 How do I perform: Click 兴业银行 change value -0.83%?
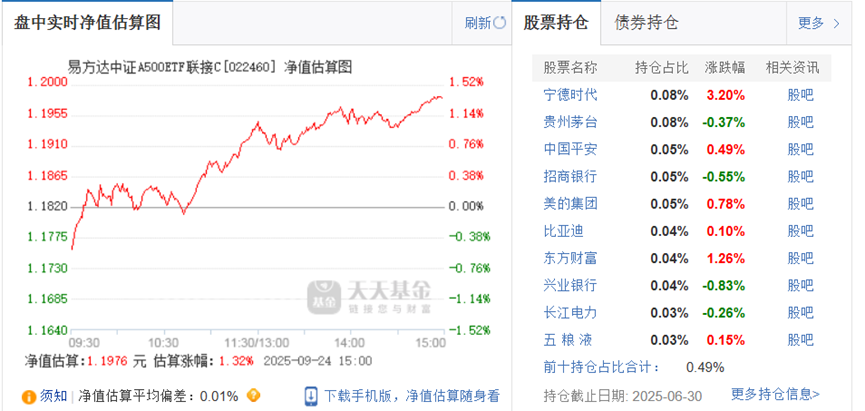724,285
